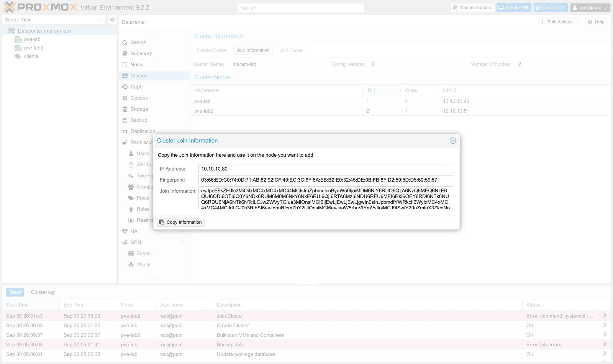Click the Users person icon
The width and height of the screenshot is (613, 364).
pos(131,154)
